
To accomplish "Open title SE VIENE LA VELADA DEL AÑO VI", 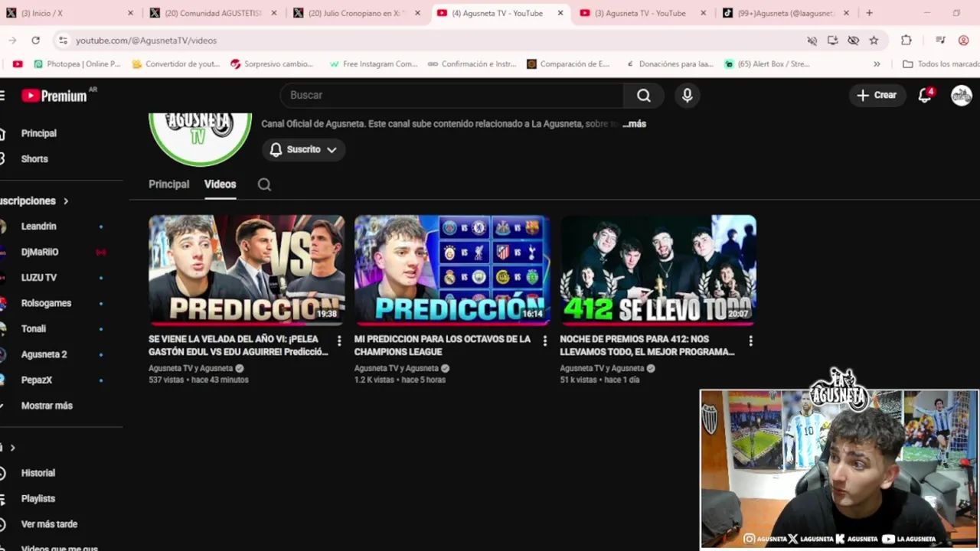I will 238,345.
